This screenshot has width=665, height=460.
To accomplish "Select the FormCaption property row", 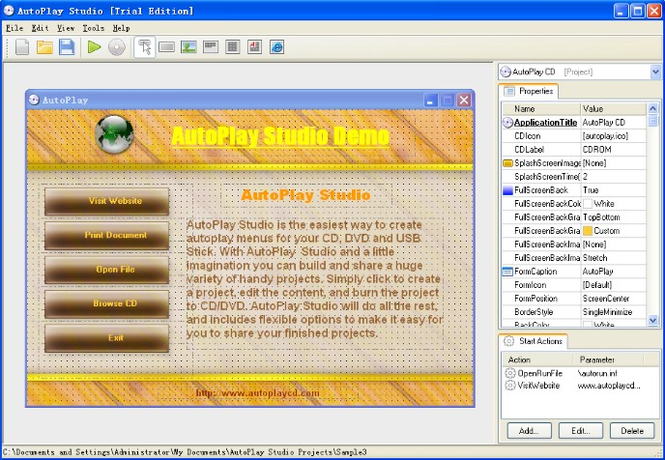I will (574, 271).
